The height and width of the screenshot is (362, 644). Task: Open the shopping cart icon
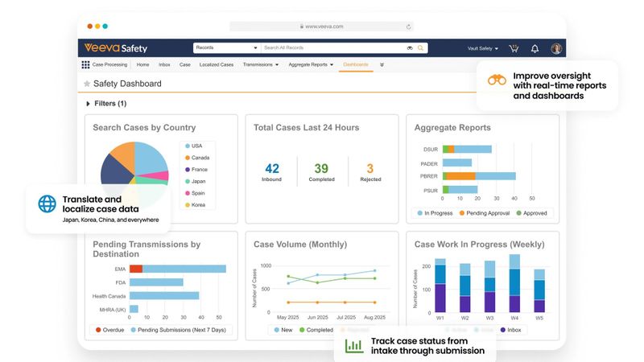click(x=514, y=48)
